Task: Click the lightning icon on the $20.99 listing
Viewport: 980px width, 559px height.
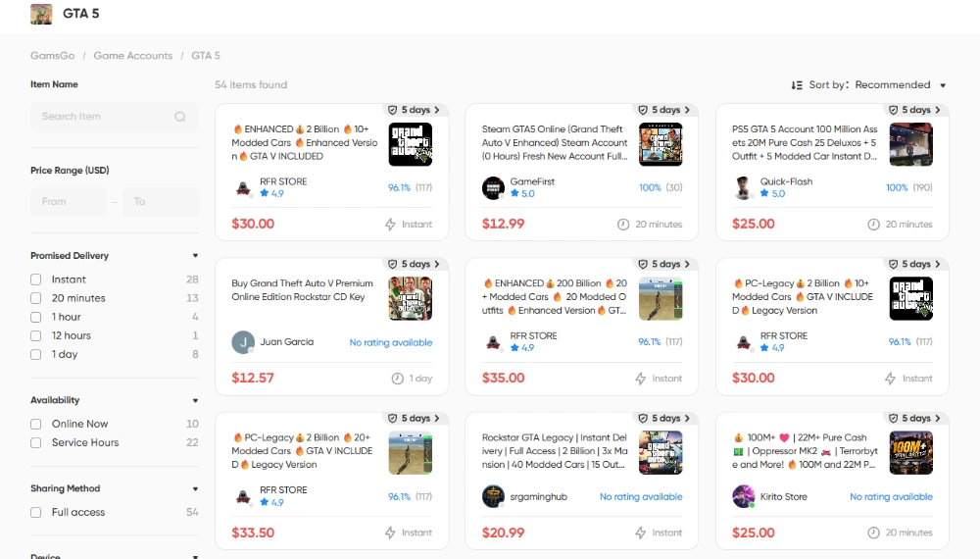Action: 641,533
